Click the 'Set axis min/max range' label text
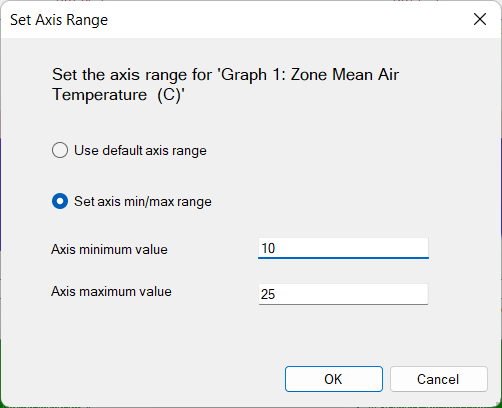This screenshot has width=502, height=408. 143,202
